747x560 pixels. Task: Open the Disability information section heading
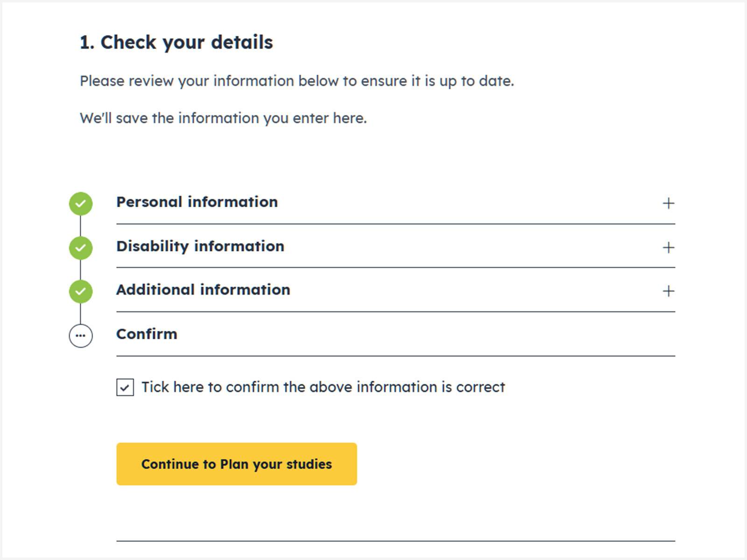(200, 246)
